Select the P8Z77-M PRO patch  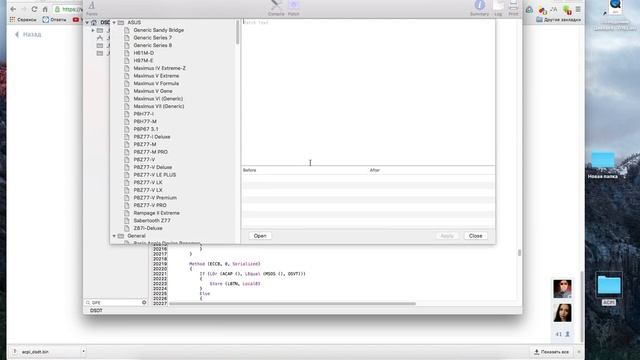point(151,152)
